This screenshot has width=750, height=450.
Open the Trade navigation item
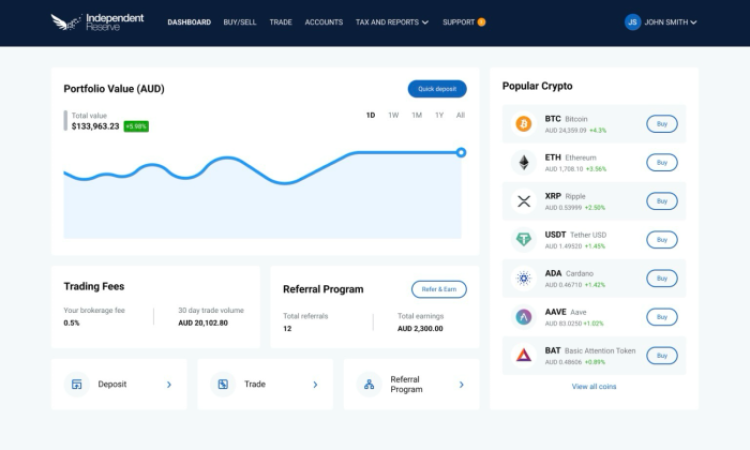click(280, 22)
